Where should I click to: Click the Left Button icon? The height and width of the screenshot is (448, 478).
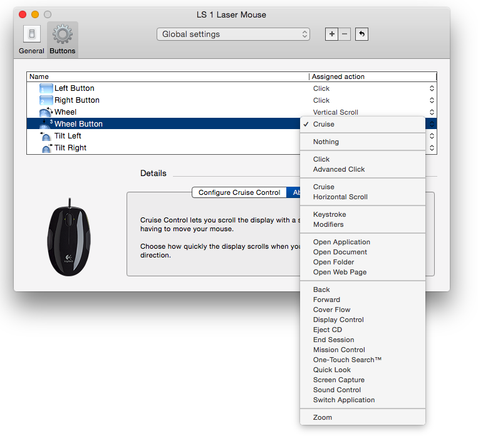pyautogui.click(x=46, y=88)
